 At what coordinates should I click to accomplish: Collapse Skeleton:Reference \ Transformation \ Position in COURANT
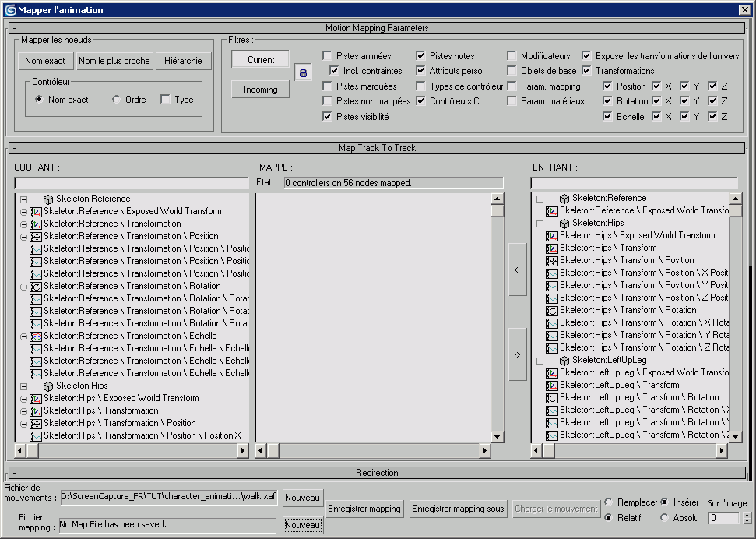click(23, 237)
